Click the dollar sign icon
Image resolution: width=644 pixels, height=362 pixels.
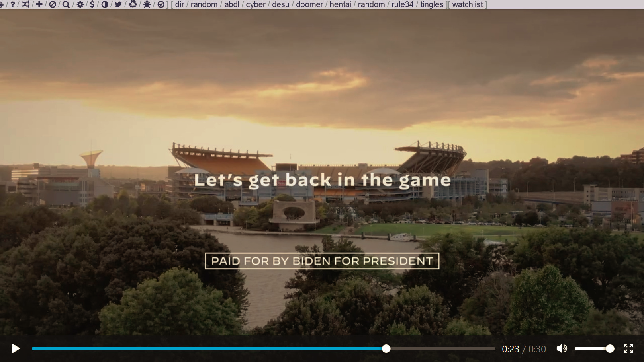92,4
